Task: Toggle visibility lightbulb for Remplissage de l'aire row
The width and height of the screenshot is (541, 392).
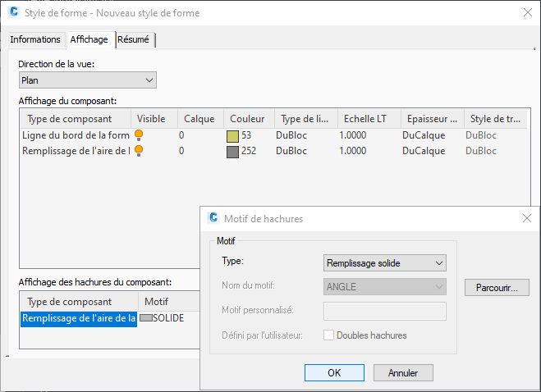Action: coord(140,151)
